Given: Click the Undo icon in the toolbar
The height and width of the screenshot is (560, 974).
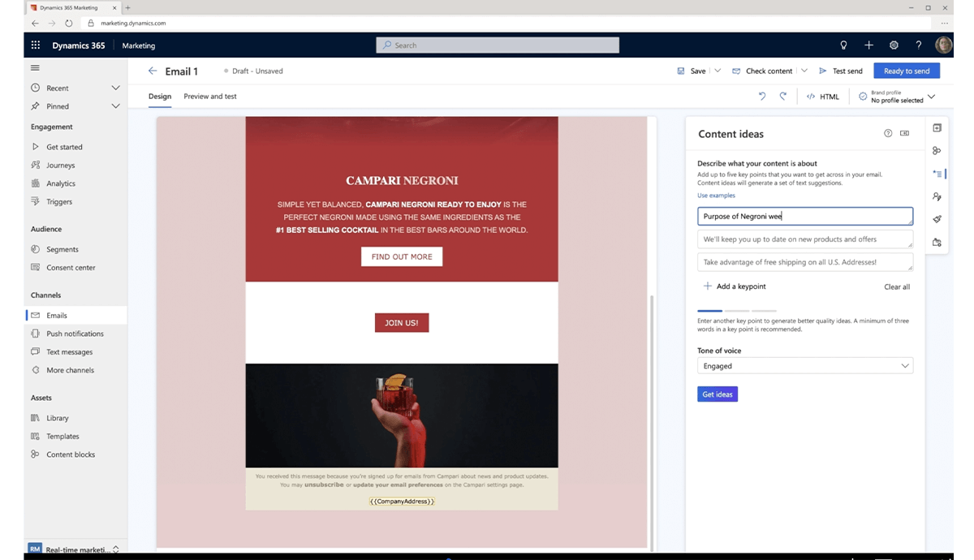Looking at the screenshot, I should click(x=761, y=96).
